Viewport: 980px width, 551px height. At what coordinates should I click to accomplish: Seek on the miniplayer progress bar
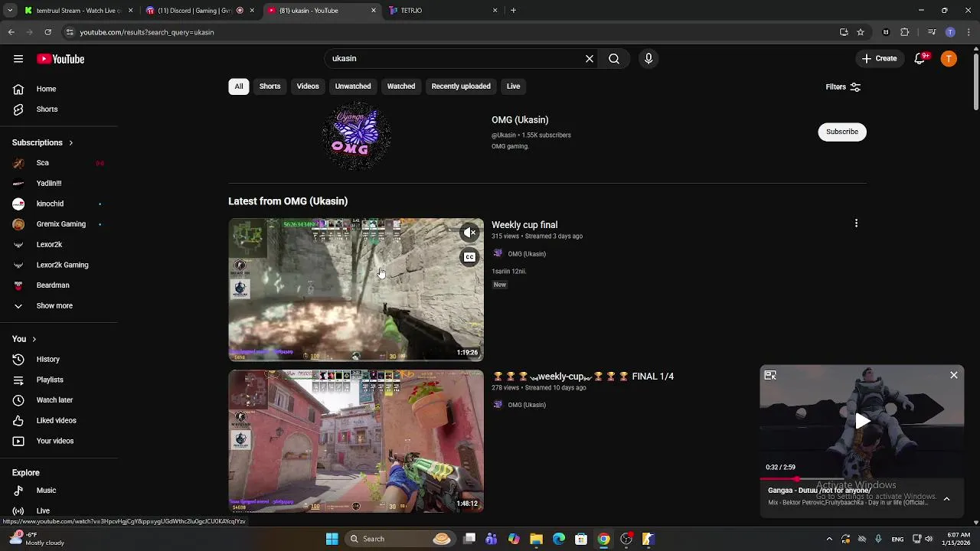(862, 479)
